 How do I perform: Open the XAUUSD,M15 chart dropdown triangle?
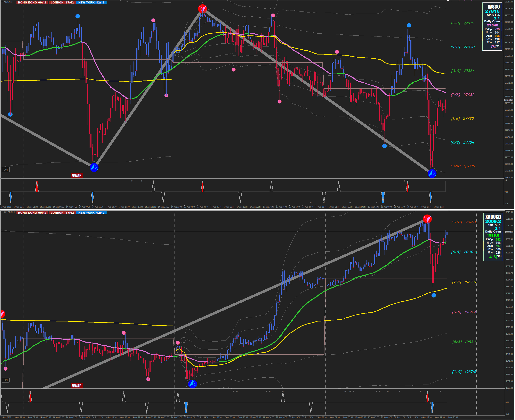[x=2, y=212]
